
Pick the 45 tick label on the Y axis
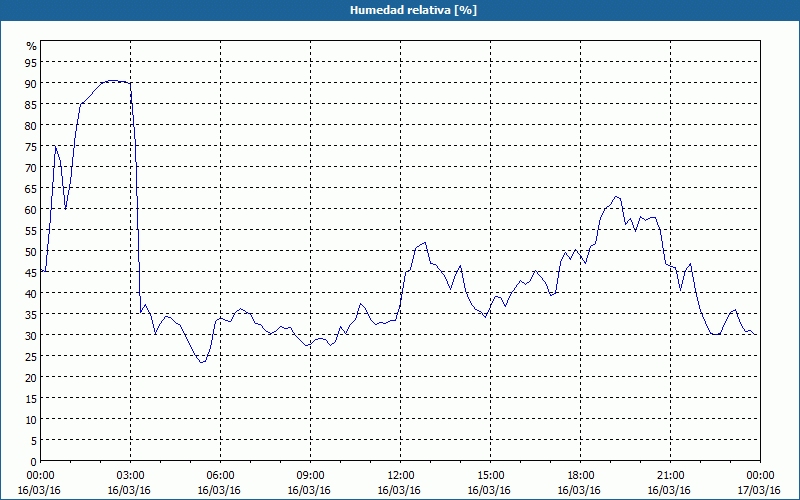[31, 272]
